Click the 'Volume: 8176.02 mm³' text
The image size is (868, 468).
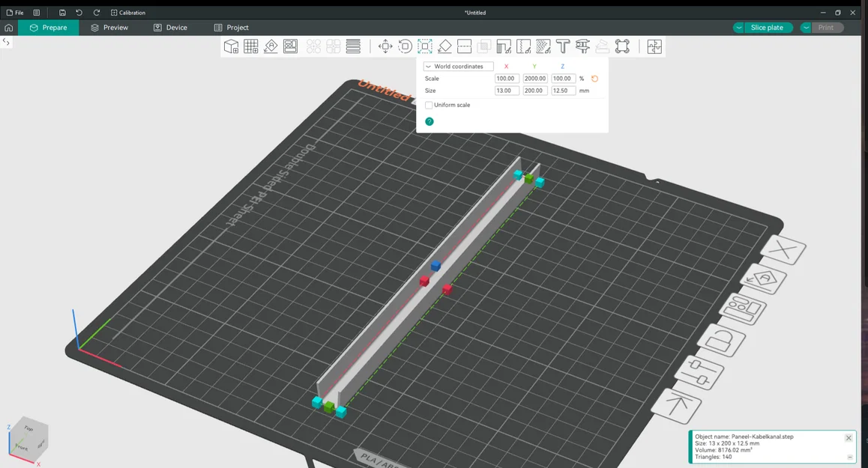coord(723,450)
